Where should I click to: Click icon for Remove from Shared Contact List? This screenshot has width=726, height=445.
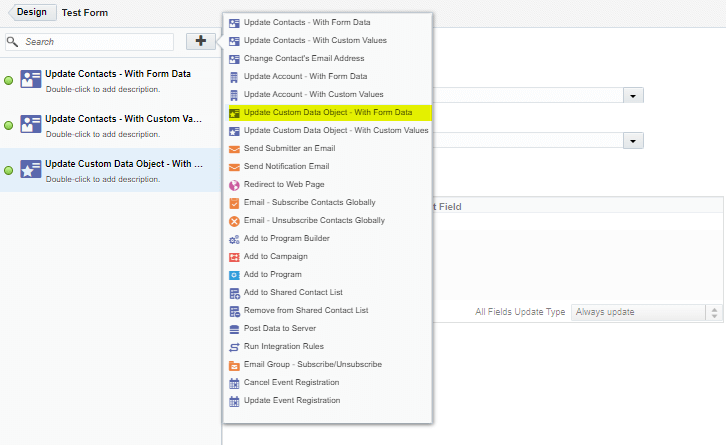[x=234, y=311]
